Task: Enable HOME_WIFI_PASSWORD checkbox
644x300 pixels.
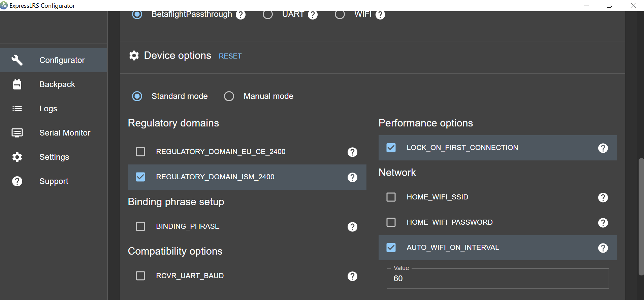Action: [391, 222]
